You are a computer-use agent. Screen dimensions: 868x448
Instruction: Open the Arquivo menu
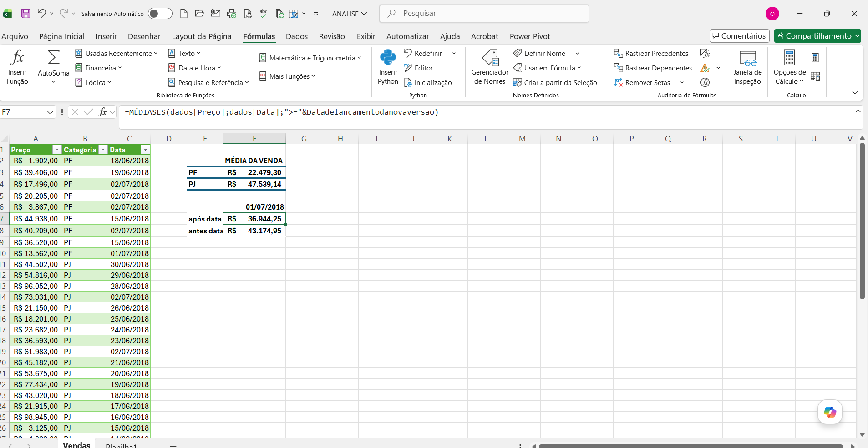(x=15, y=36)
